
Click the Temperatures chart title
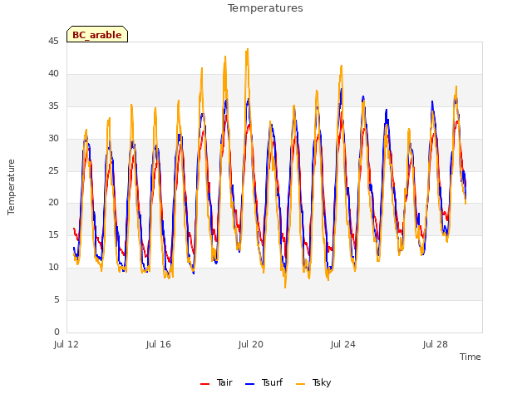[x=265, y=8]
